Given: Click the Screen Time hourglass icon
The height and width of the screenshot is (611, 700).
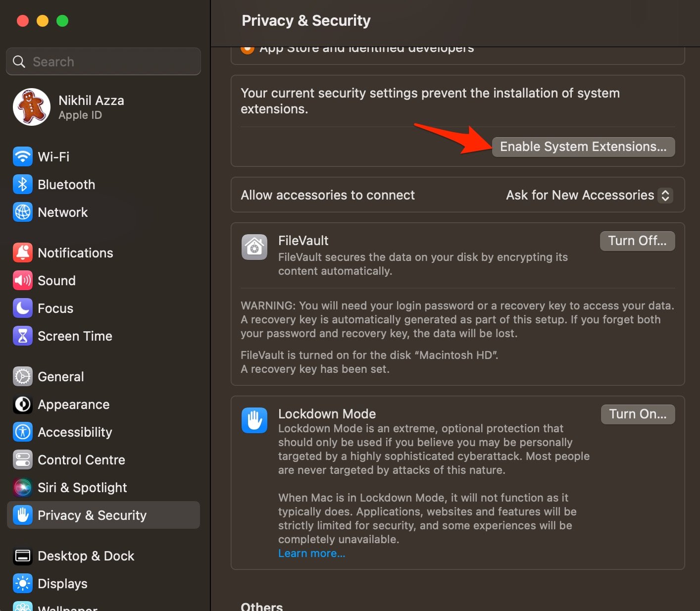Looking at the screenshot, I should point(23,336).
